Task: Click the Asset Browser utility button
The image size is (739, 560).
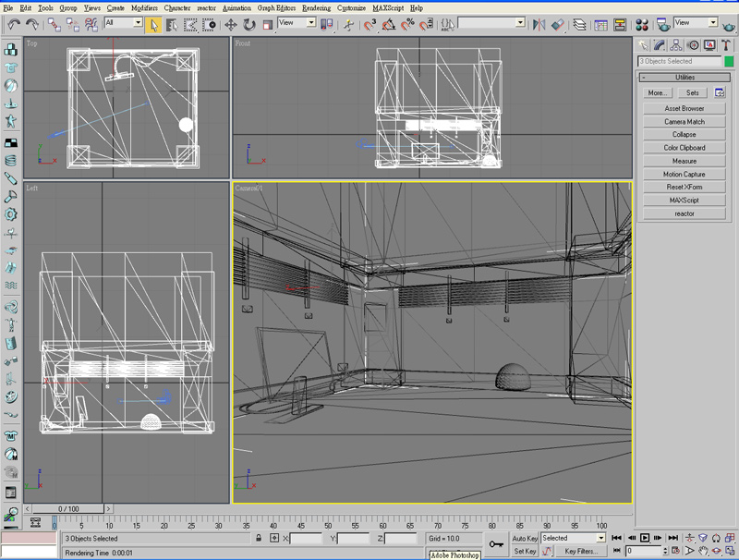Action: 684,108
